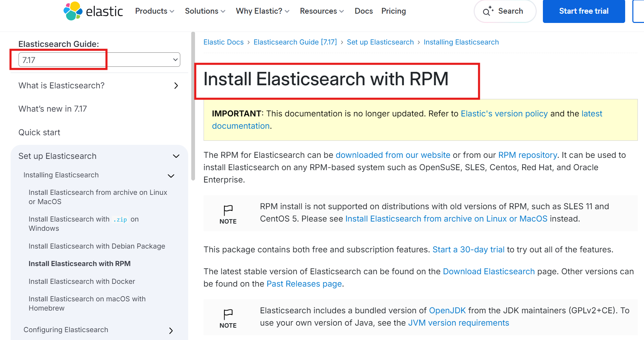
Task: Click the flag icon of the OpenJDK note
Action: [x=228, y=314]
